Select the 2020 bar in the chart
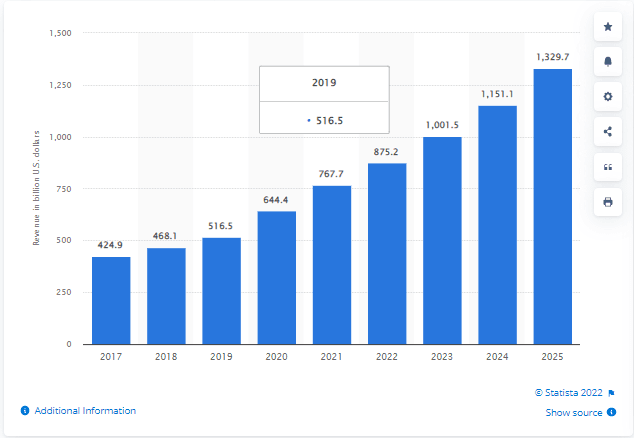Image resolution: width=634 pixels, height=438 pixels. [x=277, y=278]
